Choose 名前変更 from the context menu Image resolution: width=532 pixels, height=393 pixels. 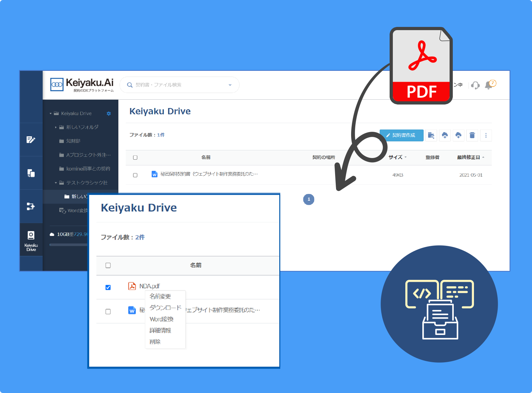[x=160, y=296]
